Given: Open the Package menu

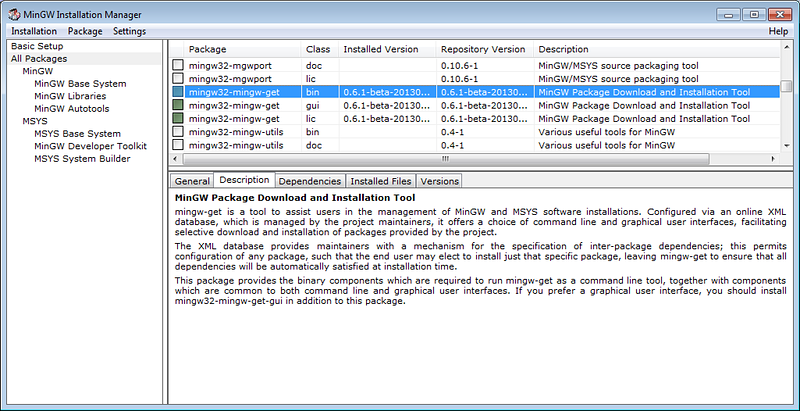Looking at the screenshot, I should [x=85, y=31].
